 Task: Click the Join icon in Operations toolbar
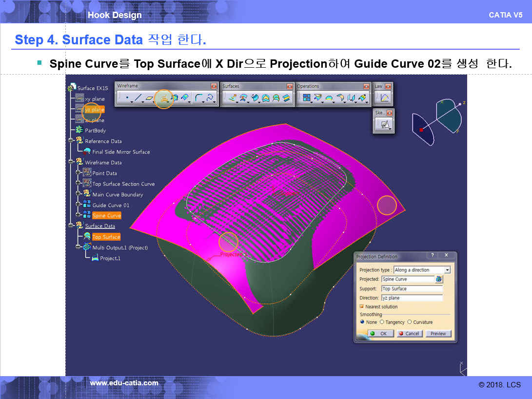(307, 98)
